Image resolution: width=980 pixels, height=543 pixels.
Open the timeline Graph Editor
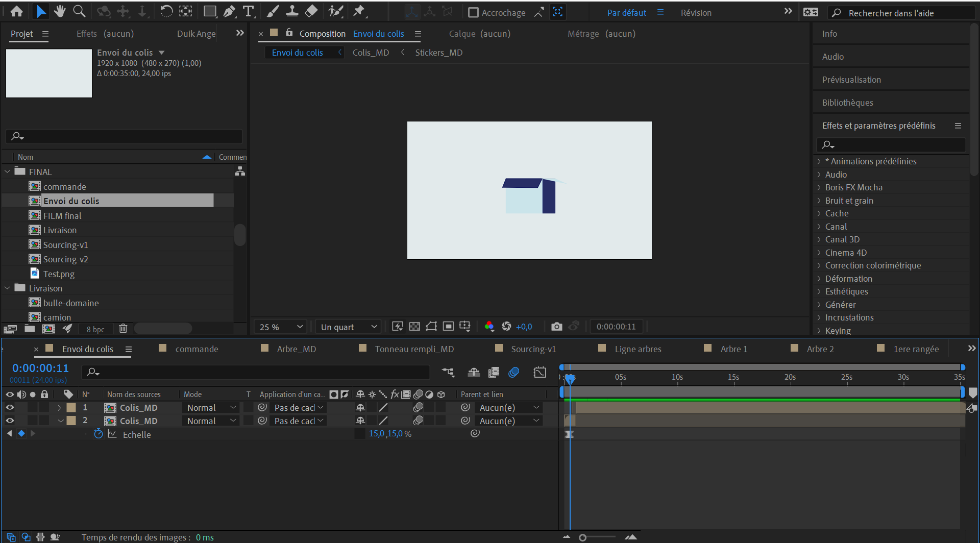click(540, 373)
